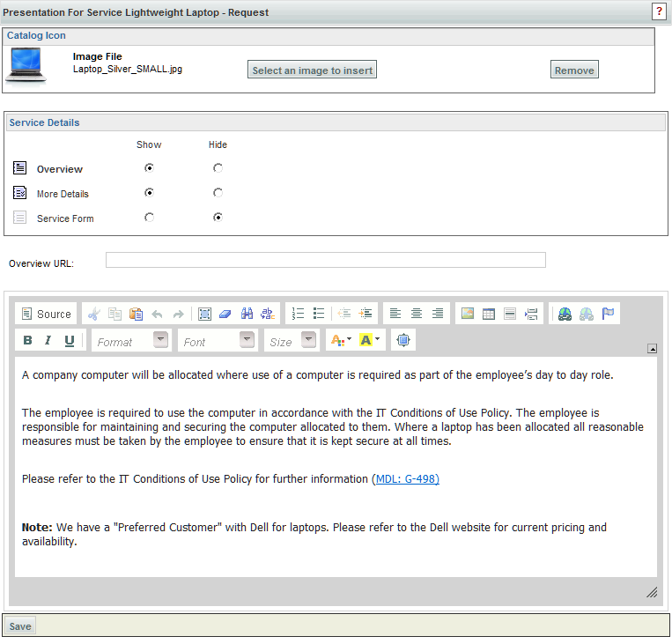Open the Font dropdown
672x644 pixels.
pos(218,340)
